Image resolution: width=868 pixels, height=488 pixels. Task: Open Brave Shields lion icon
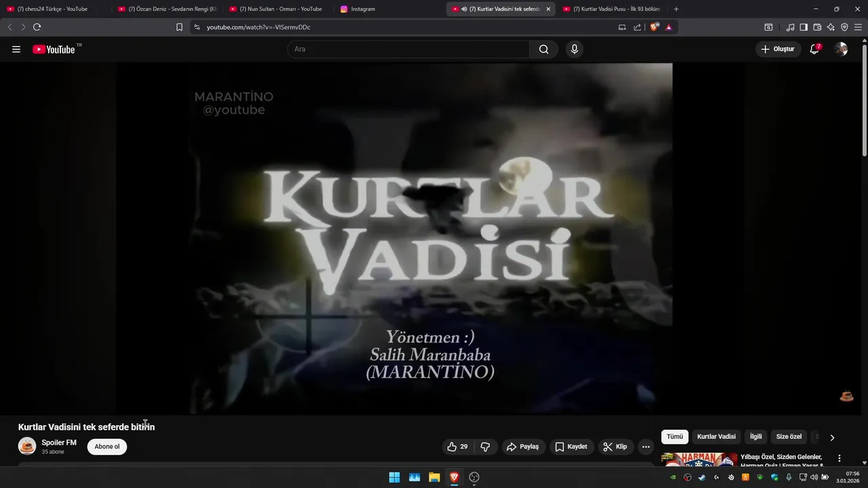pyautogui.click(x=654, y=27)
